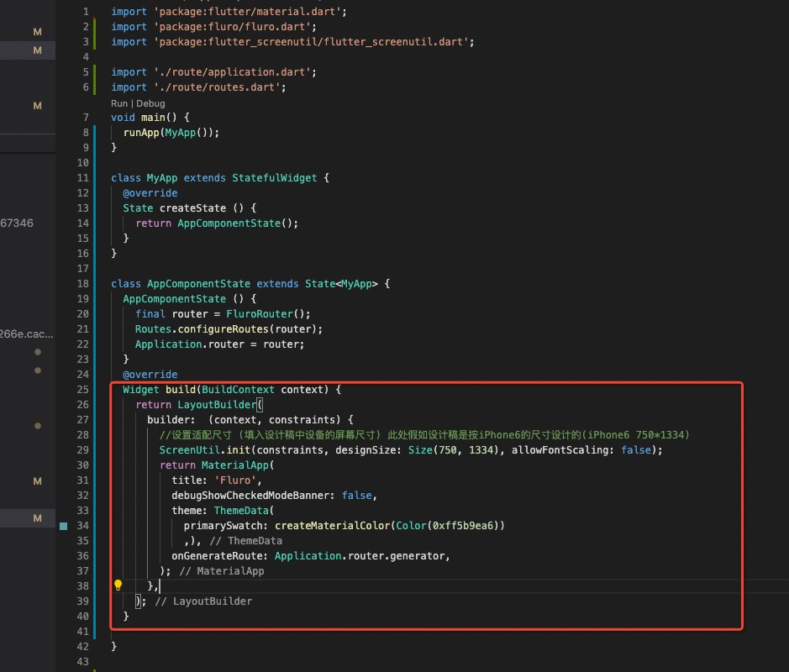This screenshot has height=672, width=789.
Task: Click the quick fix lightbulb on line 38
Action: click(118, 585)
